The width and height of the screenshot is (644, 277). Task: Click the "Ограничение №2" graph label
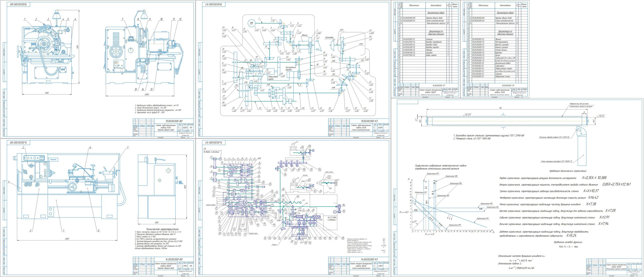click(x=455, y=225)
